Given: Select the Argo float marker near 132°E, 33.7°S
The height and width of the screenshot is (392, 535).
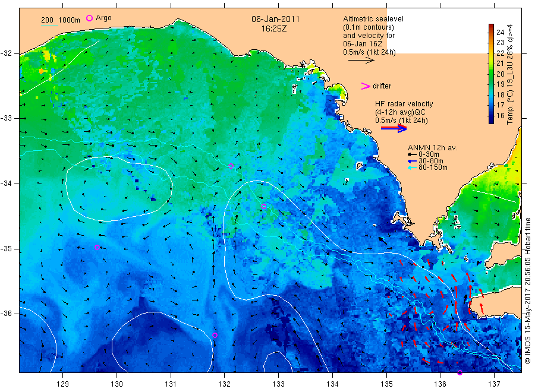Looking at the screenshot, I should click(x=231, y=166).
